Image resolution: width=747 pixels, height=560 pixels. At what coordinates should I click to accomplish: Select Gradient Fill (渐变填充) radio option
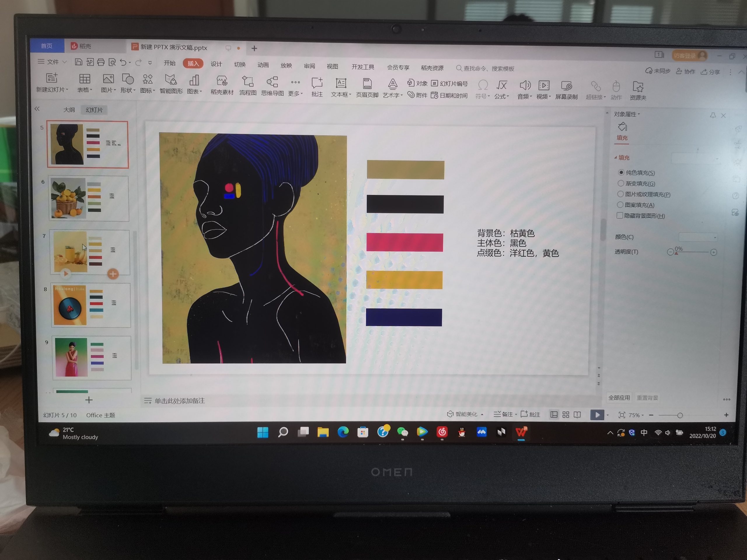pyautogui.click(x=621, y=183)
